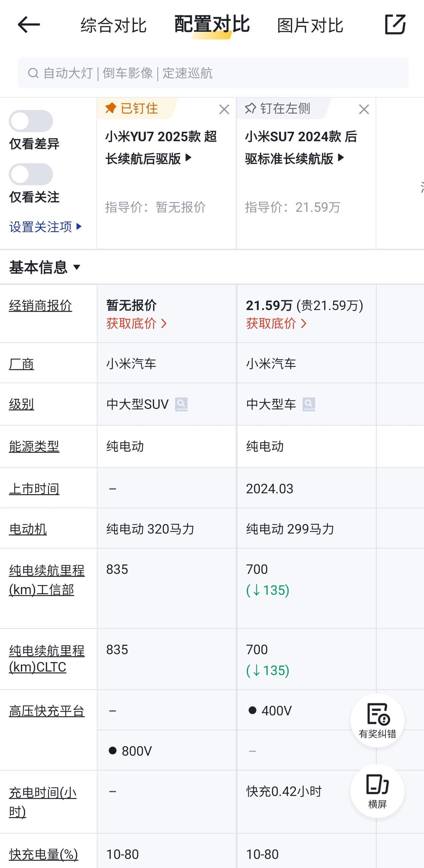Tap the search field for configuration items
Screen dimensions: 424x868
click(213, 73)
